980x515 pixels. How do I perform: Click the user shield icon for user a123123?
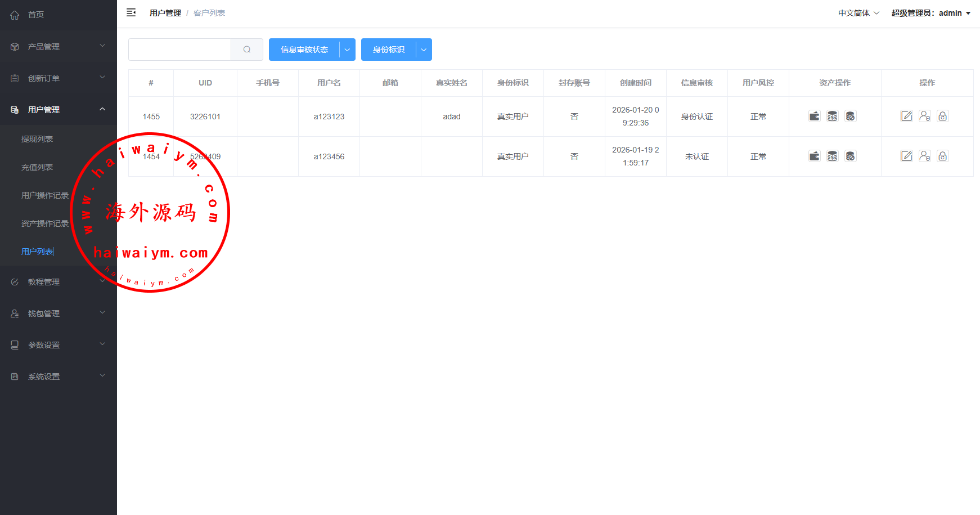click(x=924, y=117)
